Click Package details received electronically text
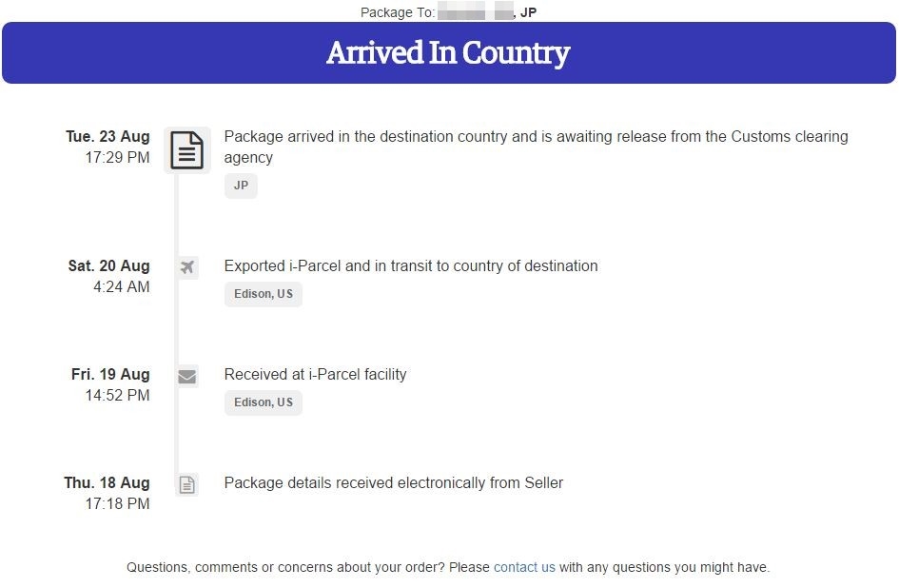Image resolution: width=899 pixels, height=588 pixels. (394, 482)
